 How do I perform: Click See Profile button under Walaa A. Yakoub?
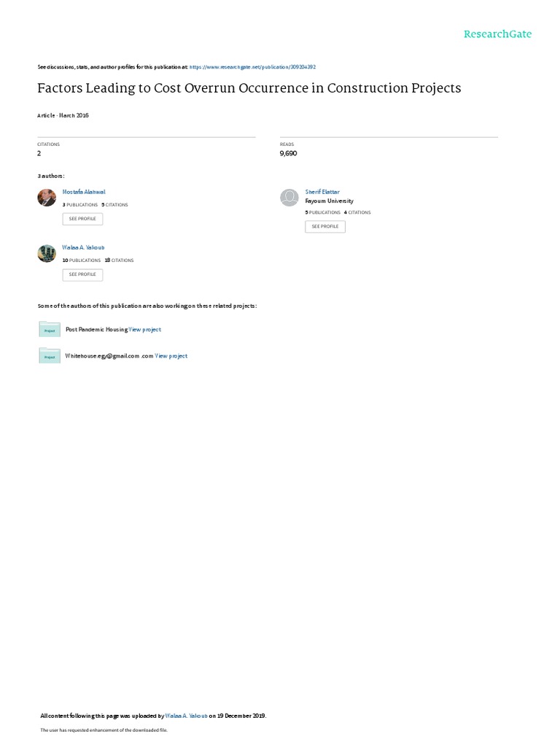point(82,274)
